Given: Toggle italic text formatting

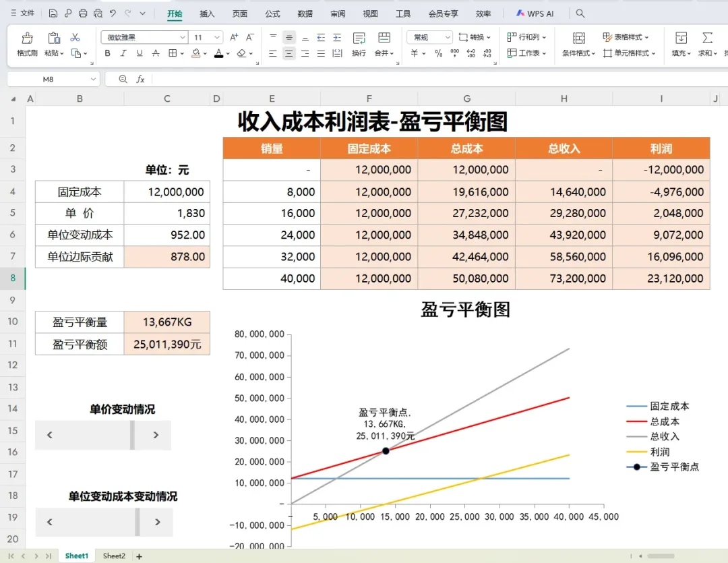Looking at the screenshot, I should (123, 53).
